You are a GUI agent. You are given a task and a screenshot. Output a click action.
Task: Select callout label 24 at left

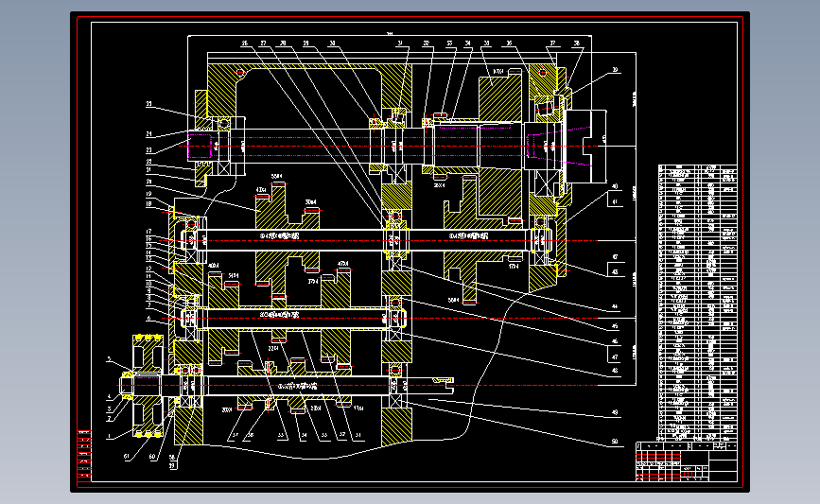point(149,134)
